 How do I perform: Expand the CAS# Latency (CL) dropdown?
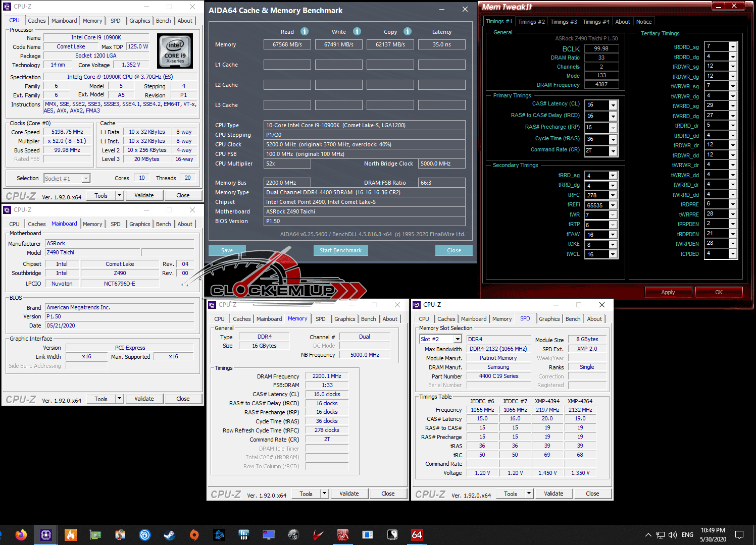613,105
